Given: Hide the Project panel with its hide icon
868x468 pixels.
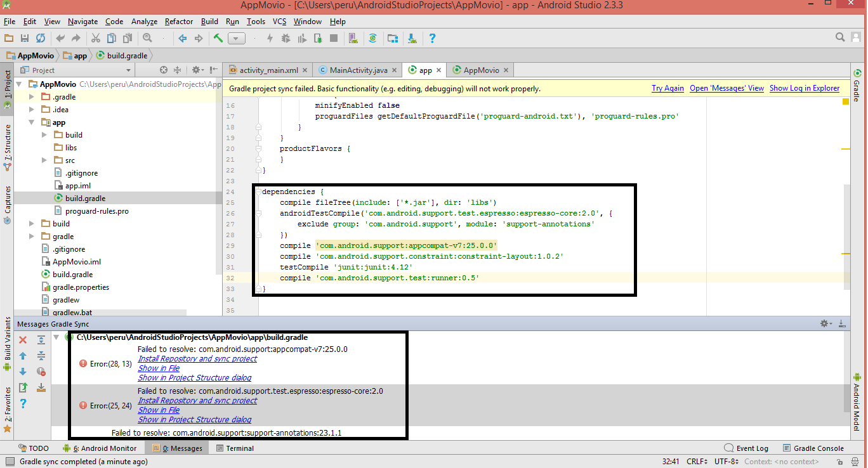Looking at the screenshot, I should coord(213,70).
